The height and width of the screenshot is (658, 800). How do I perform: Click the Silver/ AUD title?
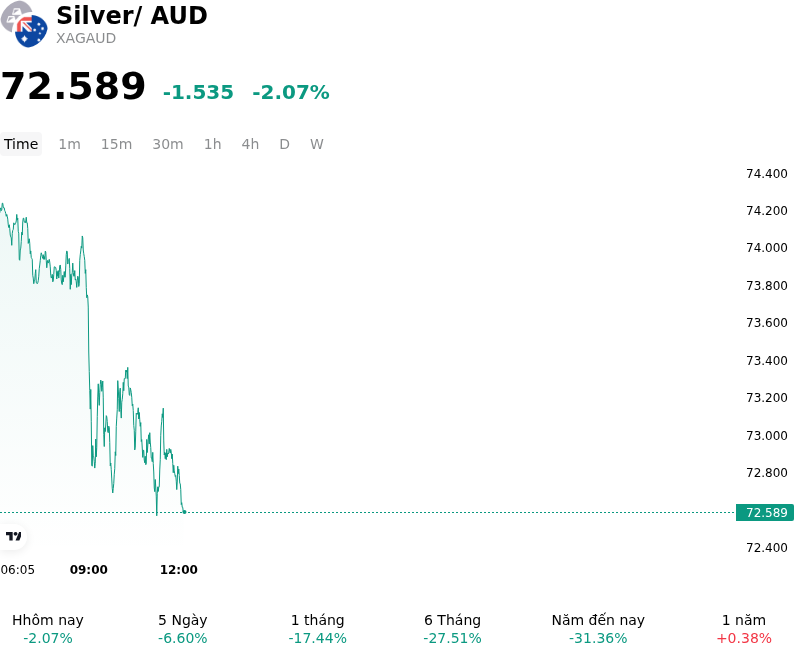[132, 15]
